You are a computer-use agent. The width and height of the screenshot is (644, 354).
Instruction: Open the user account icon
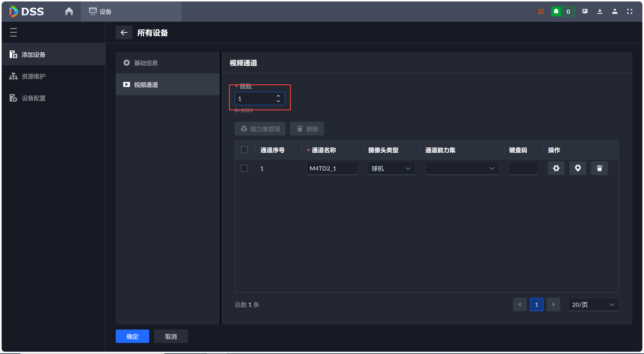[615, 12]
